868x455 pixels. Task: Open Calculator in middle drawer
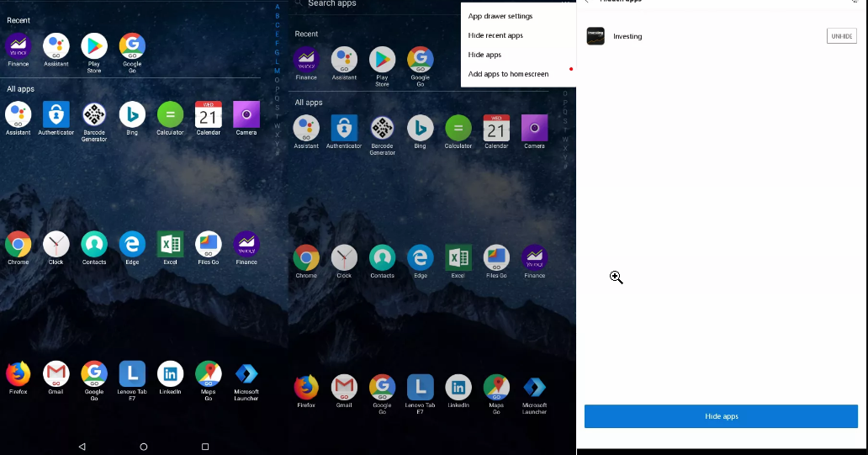[458, 128]
